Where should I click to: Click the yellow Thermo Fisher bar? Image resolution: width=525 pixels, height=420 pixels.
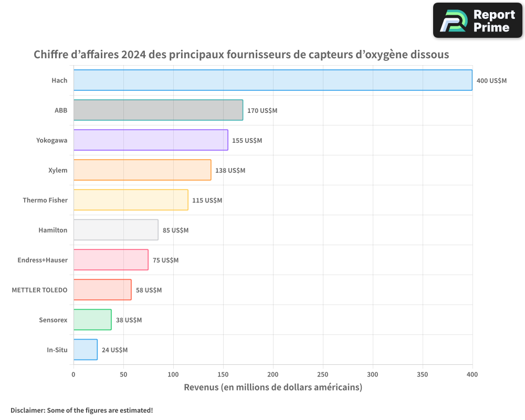coord(131,200)
